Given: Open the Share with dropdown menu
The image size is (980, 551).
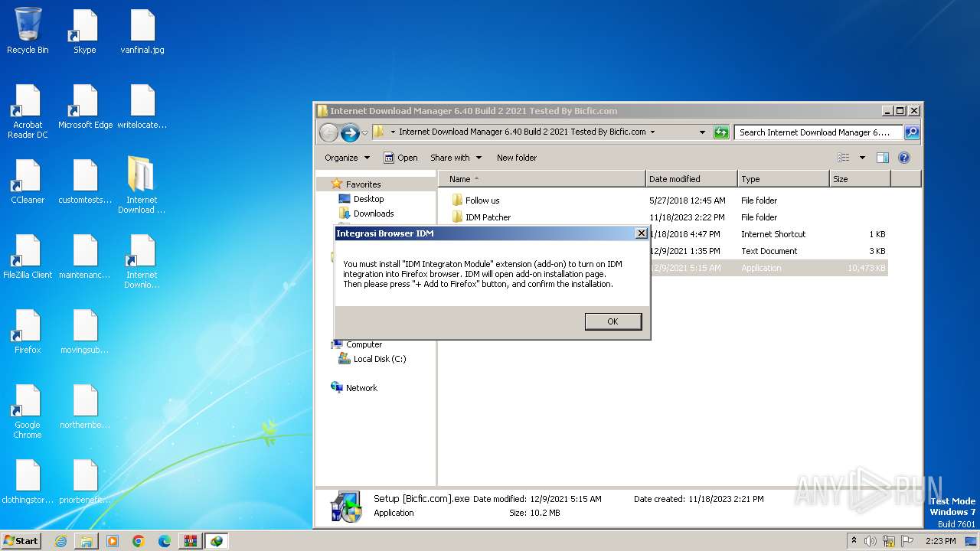Looking at the screenshot, I should point(456,158).
